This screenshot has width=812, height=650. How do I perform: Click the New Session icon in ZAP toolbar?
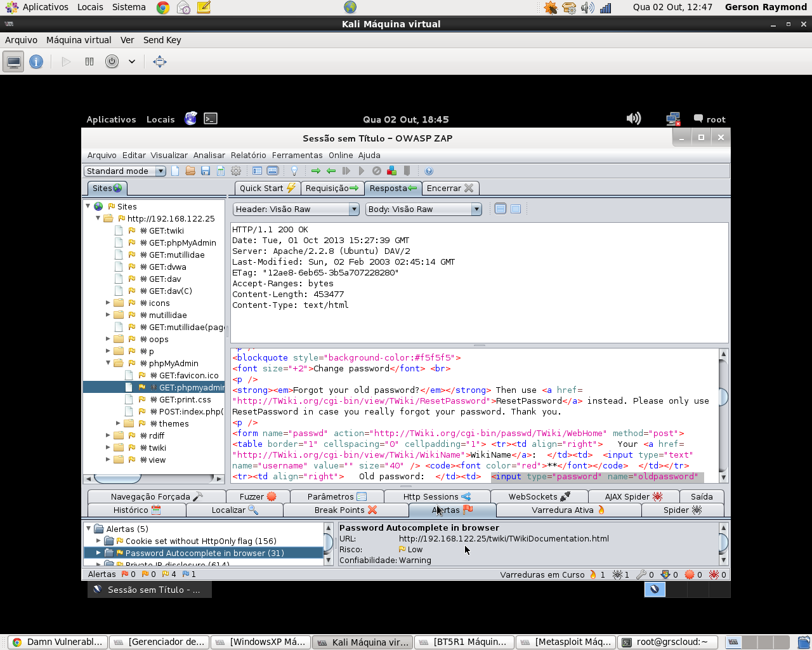click(175, 171)
